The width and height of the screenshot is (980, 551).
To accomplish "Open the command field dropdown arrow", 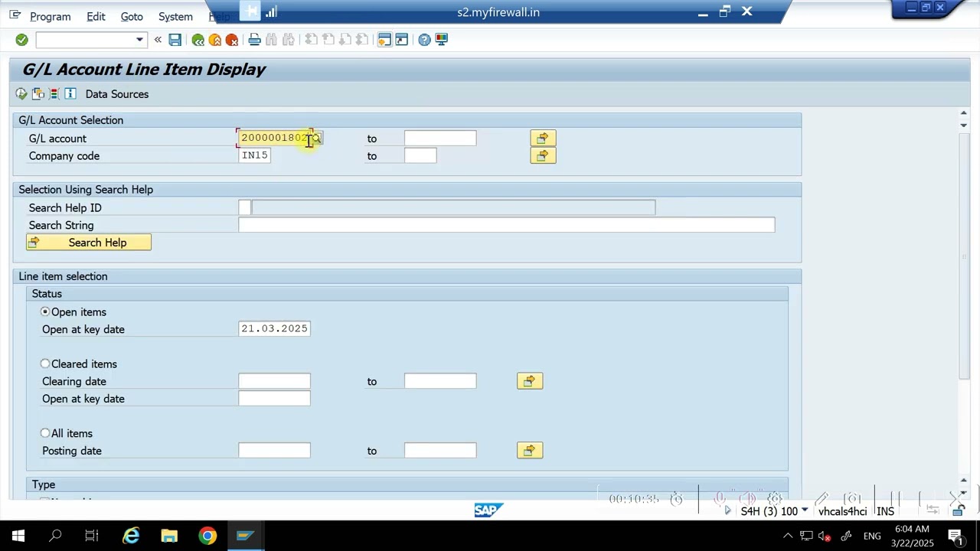I will [139, 40].
